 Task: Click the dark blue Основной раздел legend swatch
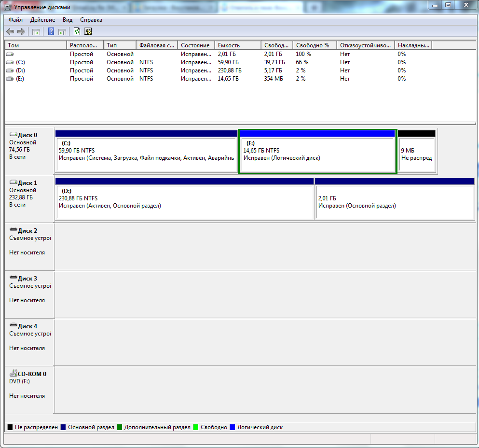click(63, 427)
